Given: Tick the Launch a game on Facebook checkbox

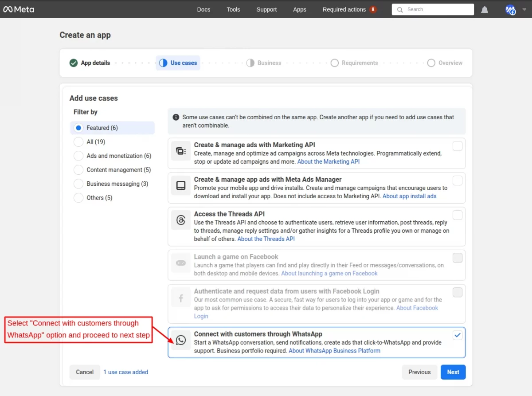Looking at the screenshot, I should [x=458, y=258].
